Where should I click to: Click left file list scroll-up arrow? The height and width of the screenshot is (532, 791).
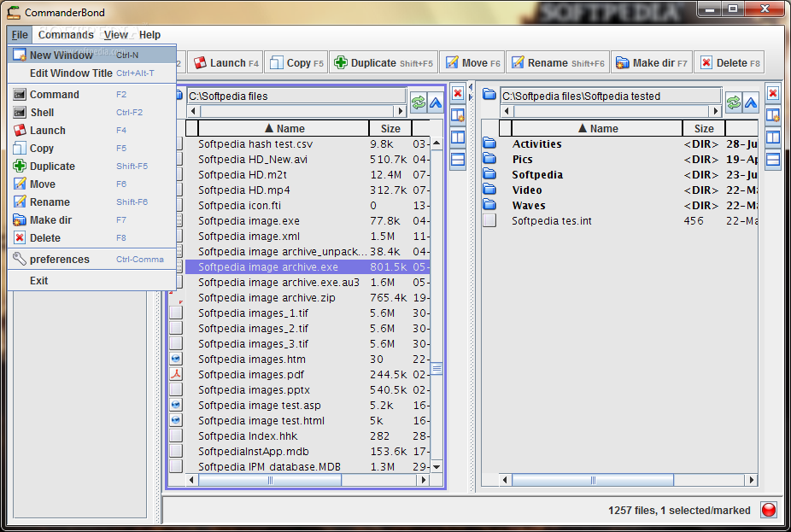(x=437, y=143)
